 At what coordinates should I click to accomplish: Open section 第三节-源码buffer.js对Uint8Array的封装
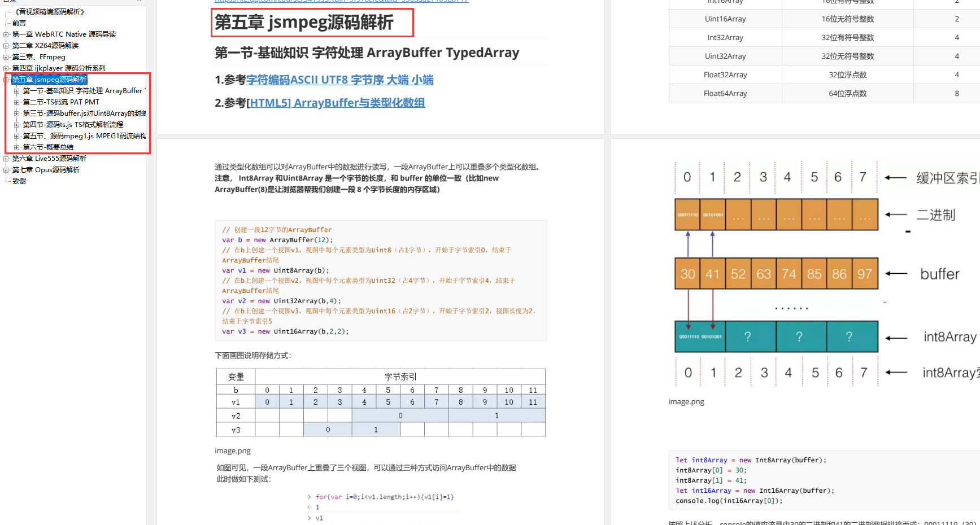pyautogui.click(x=84, y=113)
